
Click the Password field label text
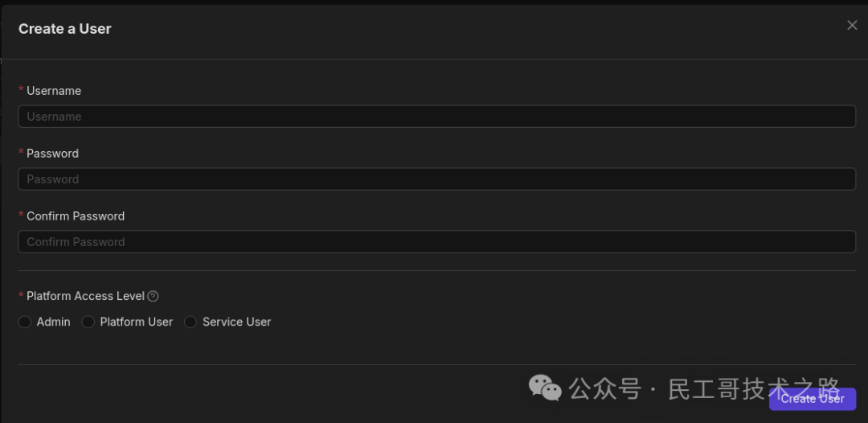52,154
